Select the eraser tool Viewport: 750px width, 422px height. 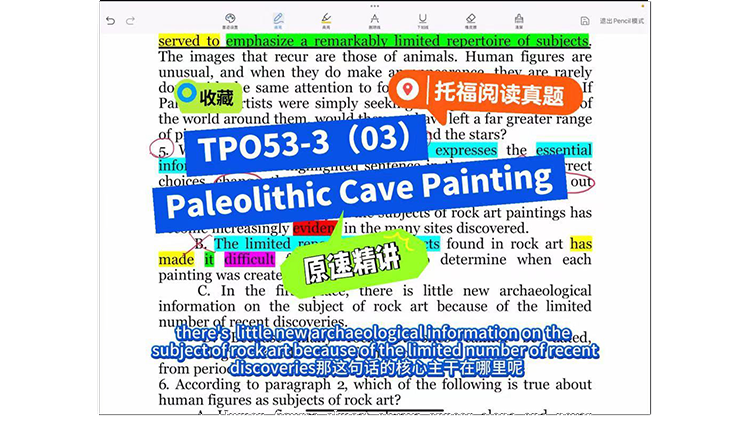coord(471,21)
